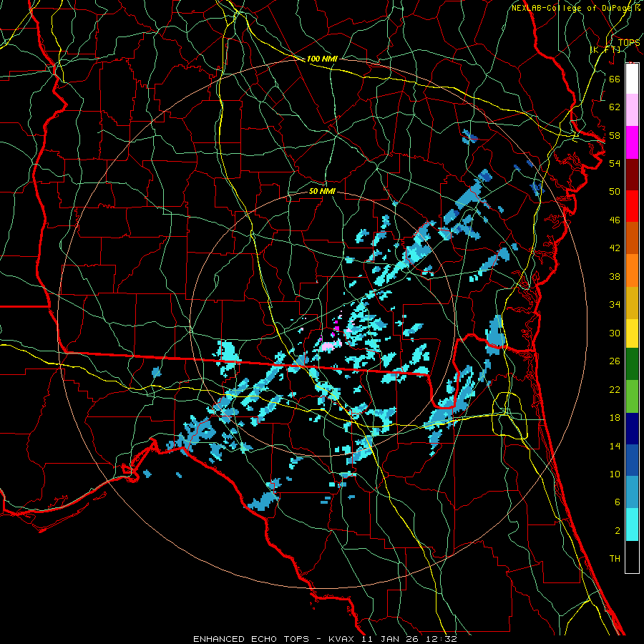Click the 50 NMI range ring label
Viewport: 644px width, 644px height.
pos(322,192)
